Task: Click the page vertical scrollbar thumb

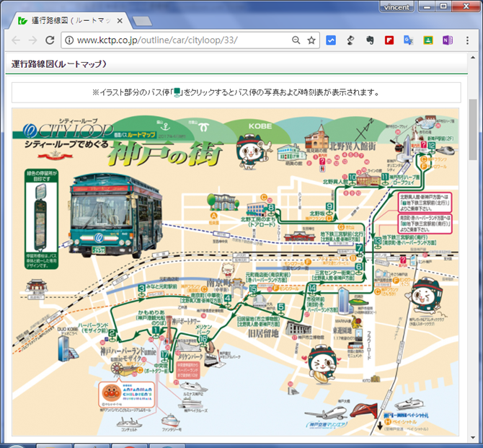Action: pyautogui.click(x=473, y=130)
